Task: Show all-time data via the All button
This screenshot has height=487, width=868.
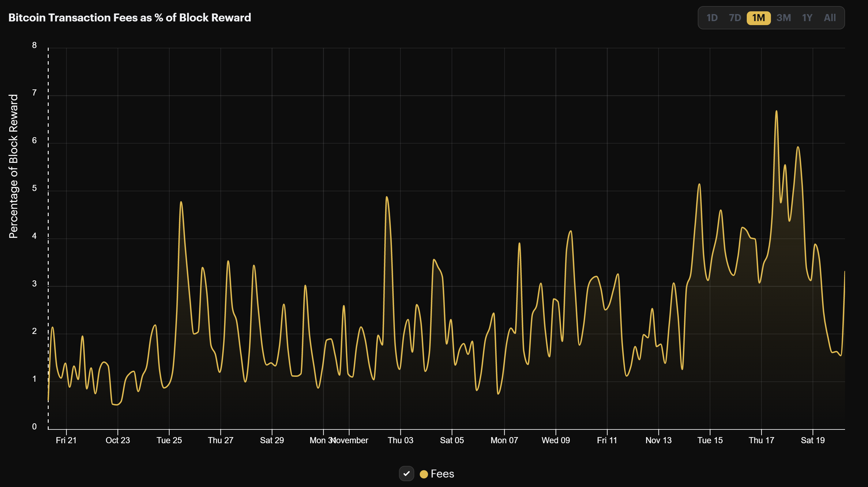Action: point(830,17)
